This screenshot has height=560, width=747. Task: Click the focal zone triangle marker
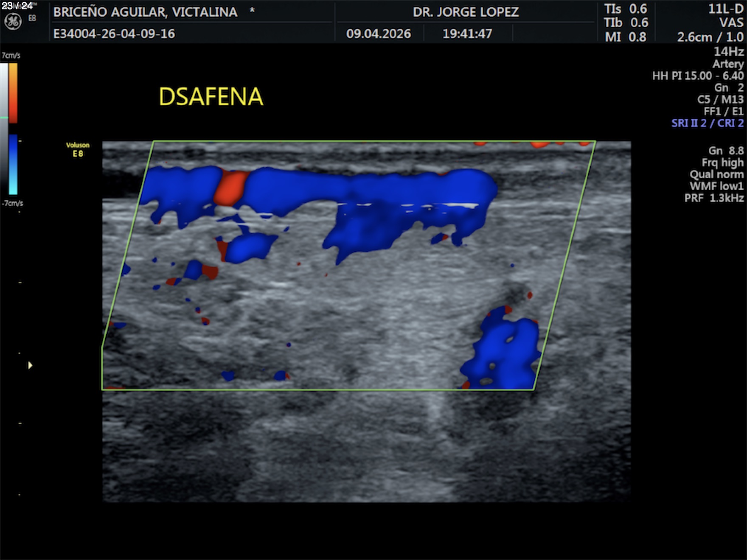point(30,365)
